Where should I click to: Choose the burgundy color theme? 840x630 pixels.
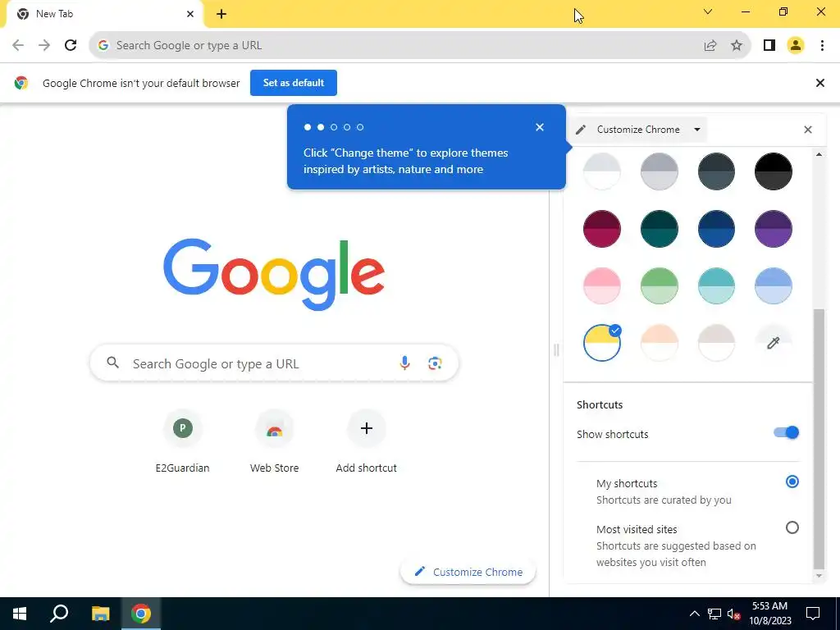601,229
